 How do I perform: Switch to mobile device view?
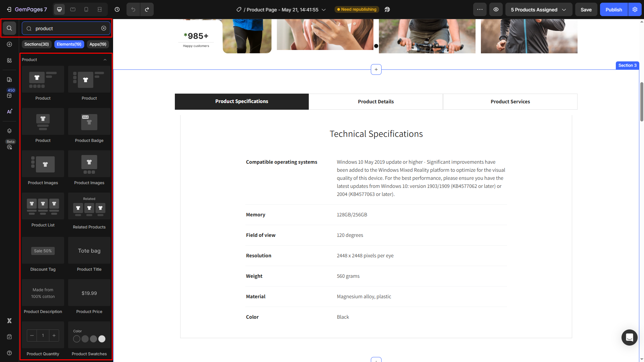click(x=86, y=9)
